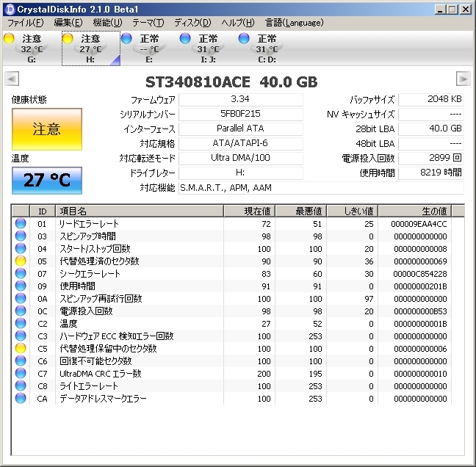Click the serial number field 5FB0F215
Screen dimensions: 476x467
click(240, 115)
